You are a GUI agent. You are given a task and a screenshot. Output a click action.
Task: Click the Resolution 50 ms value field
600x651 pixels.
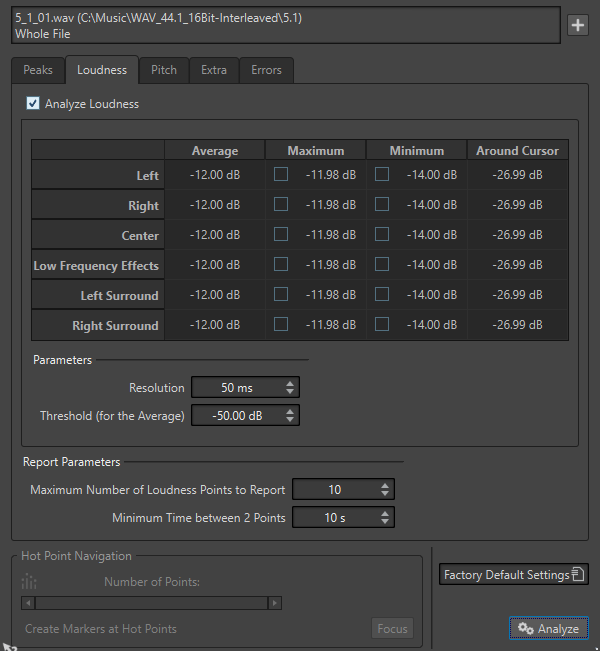236,388
